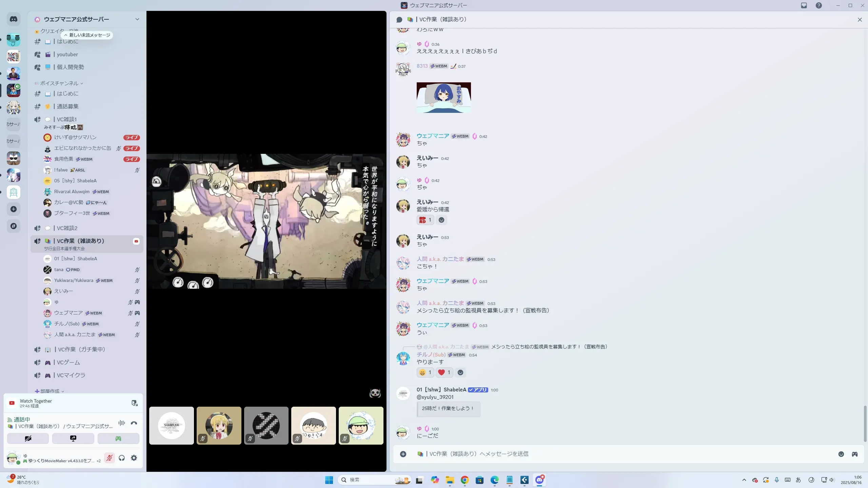Toggle headphone deafen button
The width and height of the screenshot is (868, 488).
[122, 458]
